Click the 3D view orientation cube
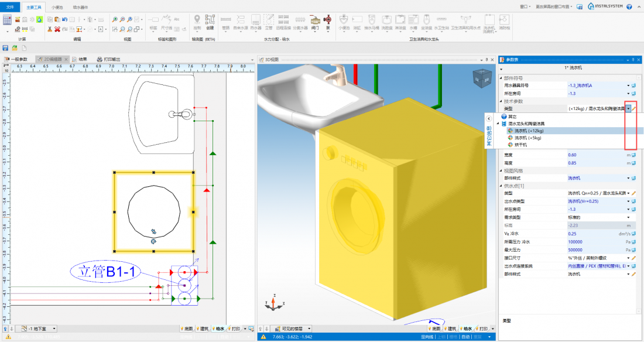The width and height of the screenshot is (644, 342). [x=483, y=79]
